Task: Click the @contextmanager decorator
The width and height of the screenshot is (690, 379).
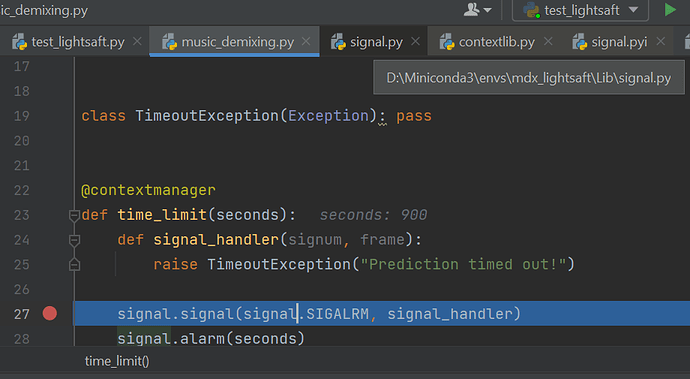Action: (x=148, y=190)
